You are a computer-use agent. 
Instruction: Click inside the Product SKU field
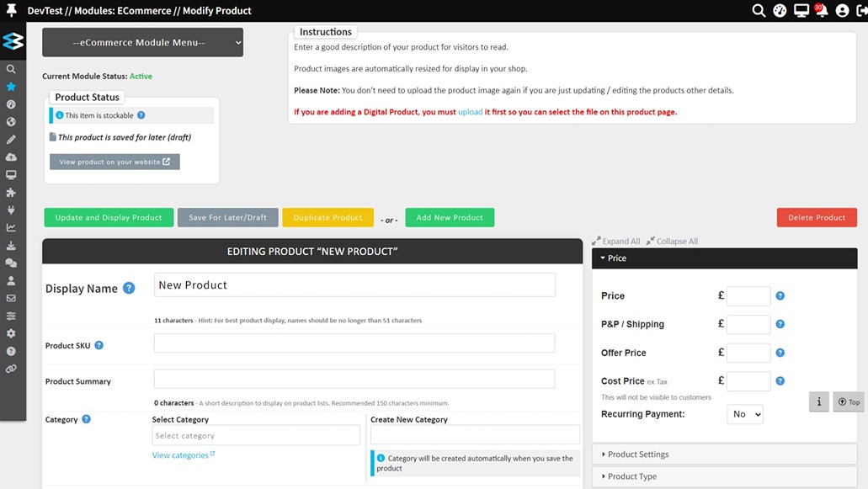click(x=354, y=343)
